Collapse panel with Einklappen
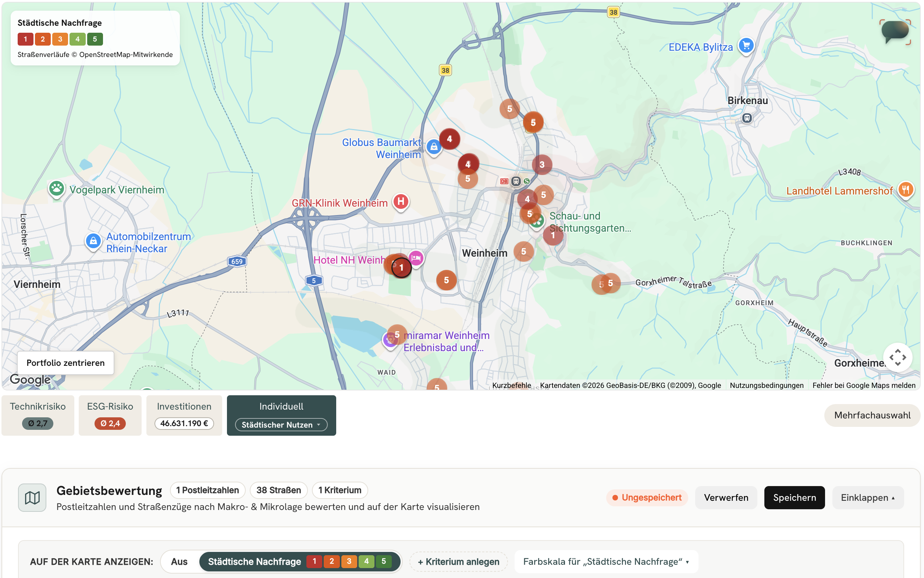924x578 pixels. (868, 497)
